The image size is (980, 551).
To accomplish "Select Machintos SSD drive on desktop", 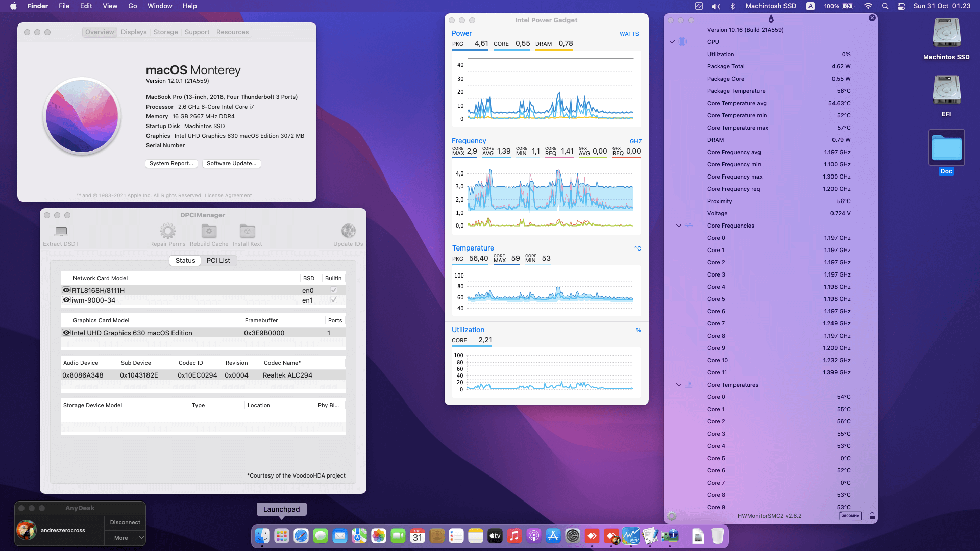I will click(x=946, y=33).
